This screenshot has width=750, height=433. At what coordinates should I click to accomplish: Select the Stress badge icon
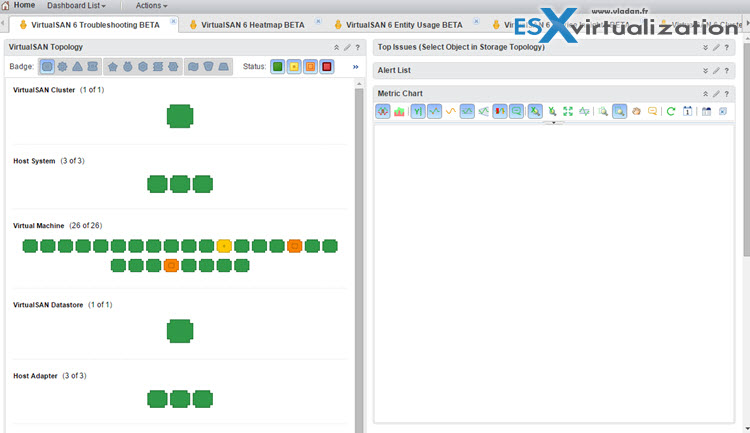[158, 67]
